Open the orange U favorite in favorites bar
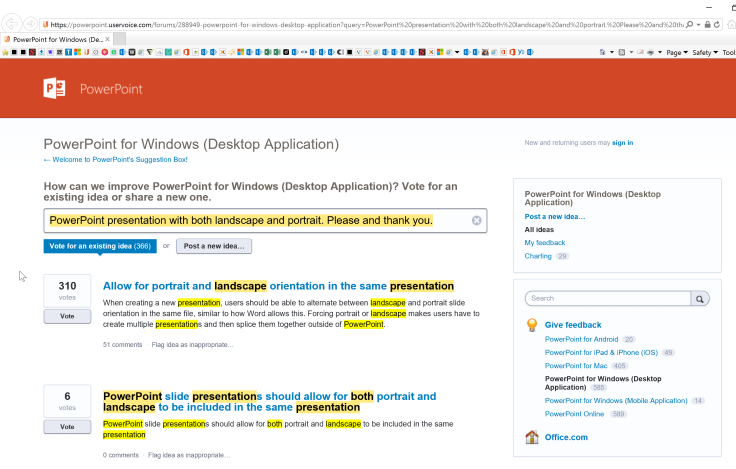 click(86, 52)
